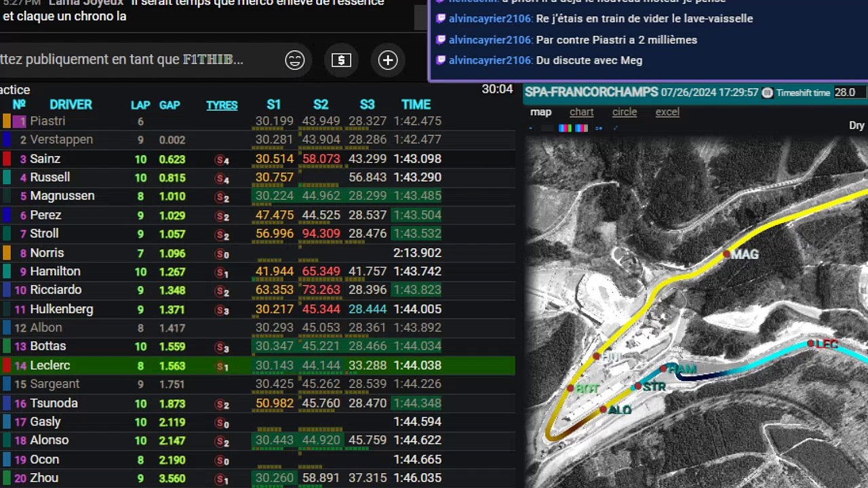Click Leclerc's S2 time 44.144
Screen dimensions: 868x488
pos(321,365)
